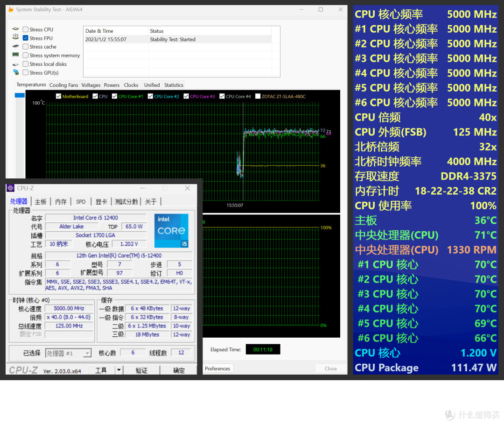The image size is (504, 425).
Task: Select CPU-Z 关于 tab
Action: tap(150, 202)
